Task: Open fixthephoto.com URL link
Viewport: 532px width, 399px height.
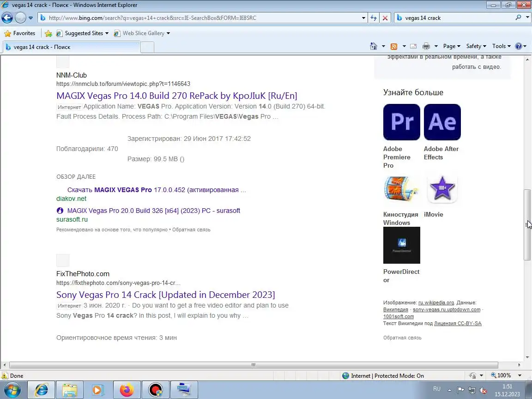Action: click(118, 283)
